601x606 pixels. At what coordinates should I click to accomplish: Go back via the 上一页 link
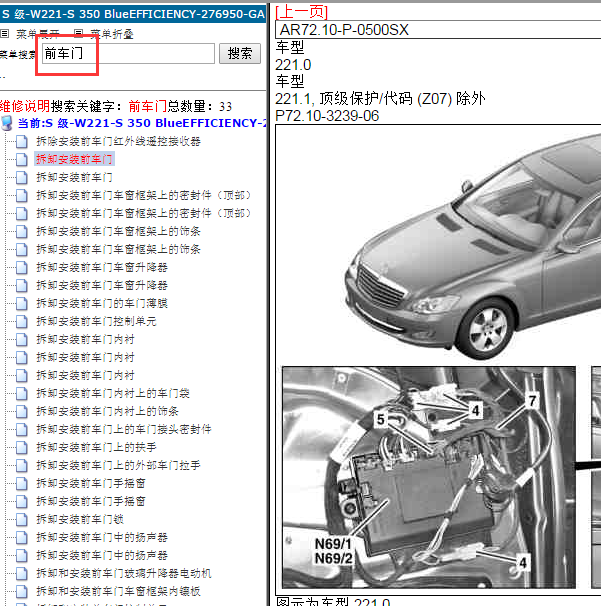tap(301, 12)
